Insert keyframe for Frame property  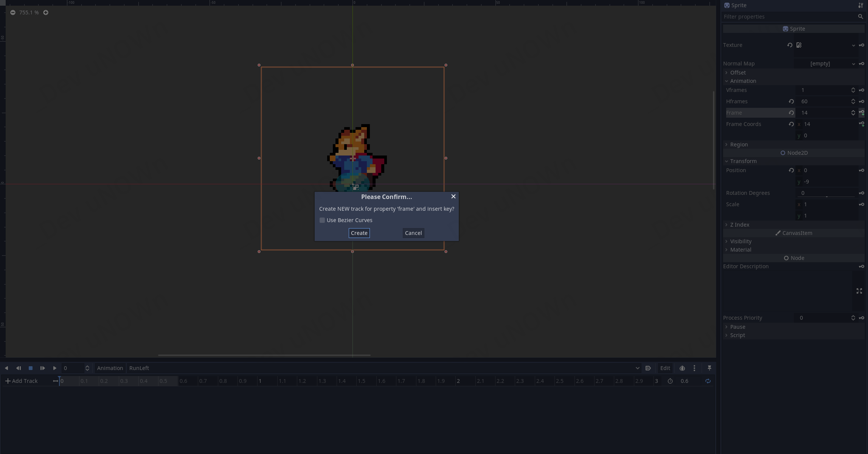(x=861, y=113)
